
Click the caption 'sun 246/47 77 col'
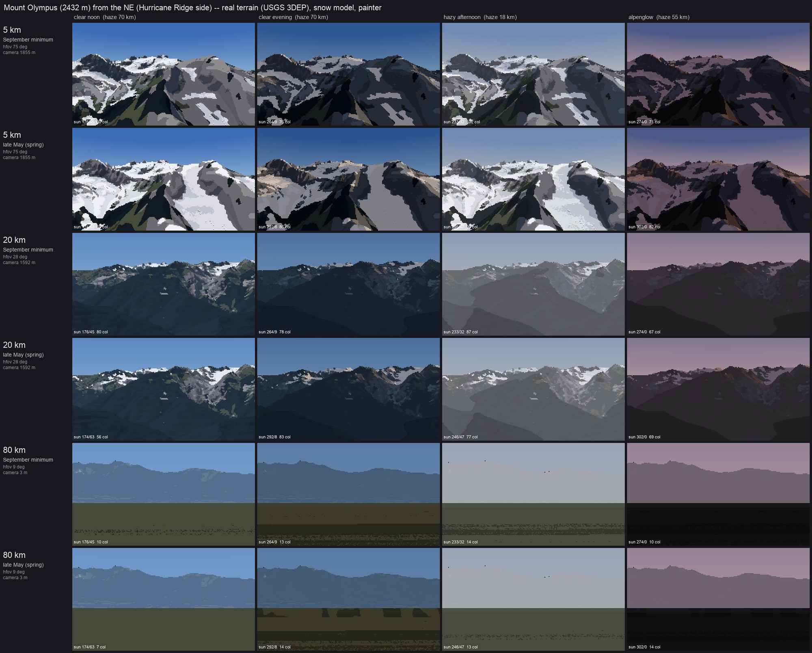pos(461,437)
